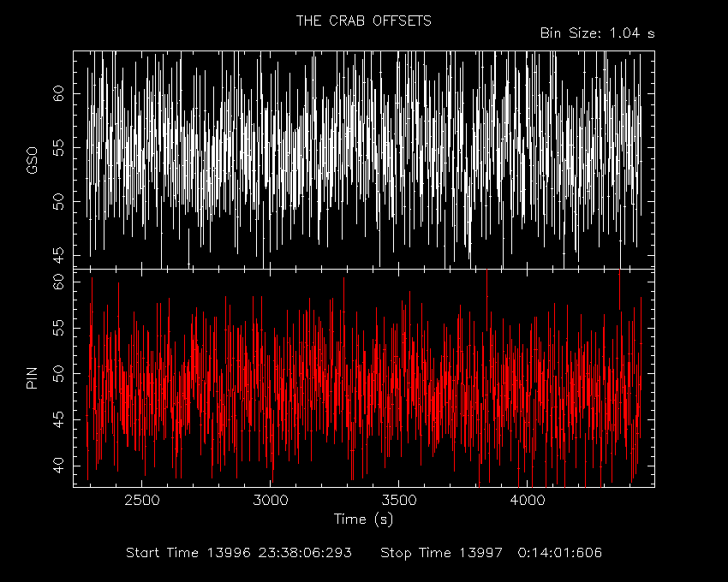Click the 'GSO' y-axis label
The image size is (728, 582).
(32, 161)
